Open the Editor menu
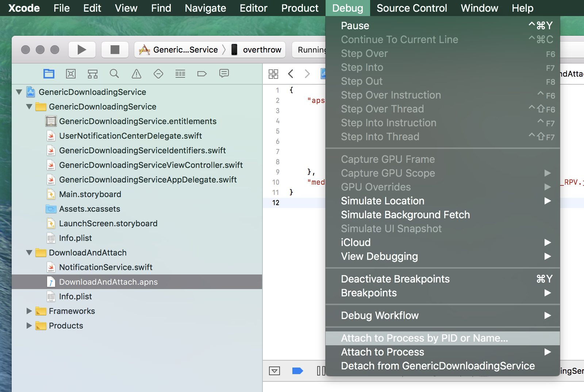The height and width of the screenshot is (392, 584). (254, 8)
